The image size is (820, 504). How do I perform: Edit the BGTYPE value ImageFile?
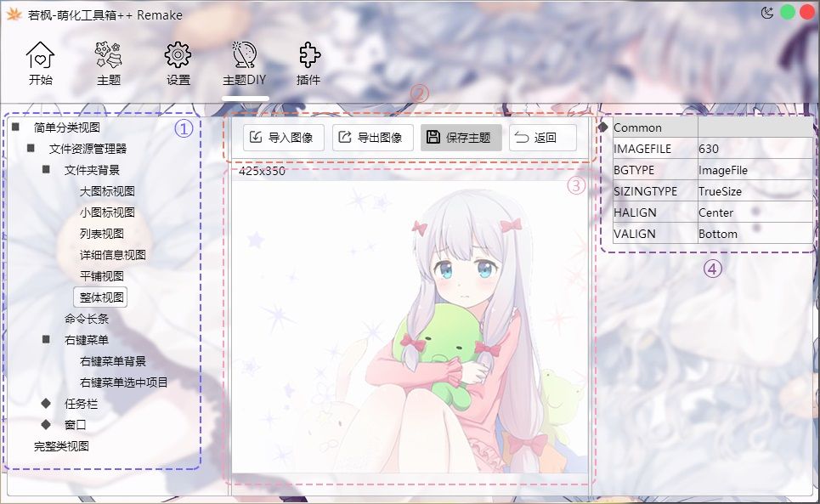coord(723,170)
